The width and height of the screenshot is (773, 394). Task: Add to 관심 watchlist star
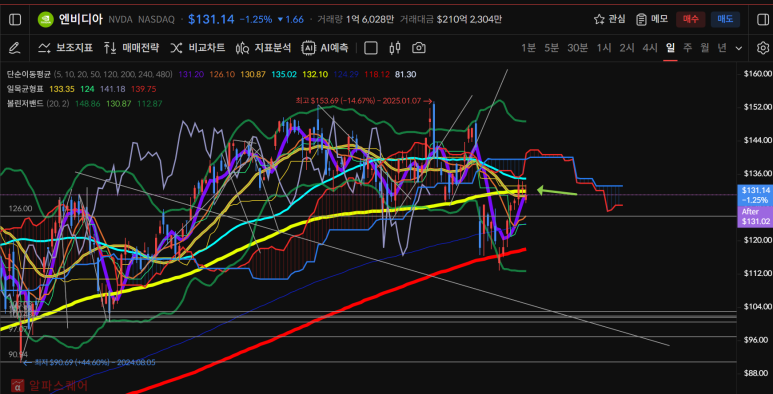coord(609,19)
